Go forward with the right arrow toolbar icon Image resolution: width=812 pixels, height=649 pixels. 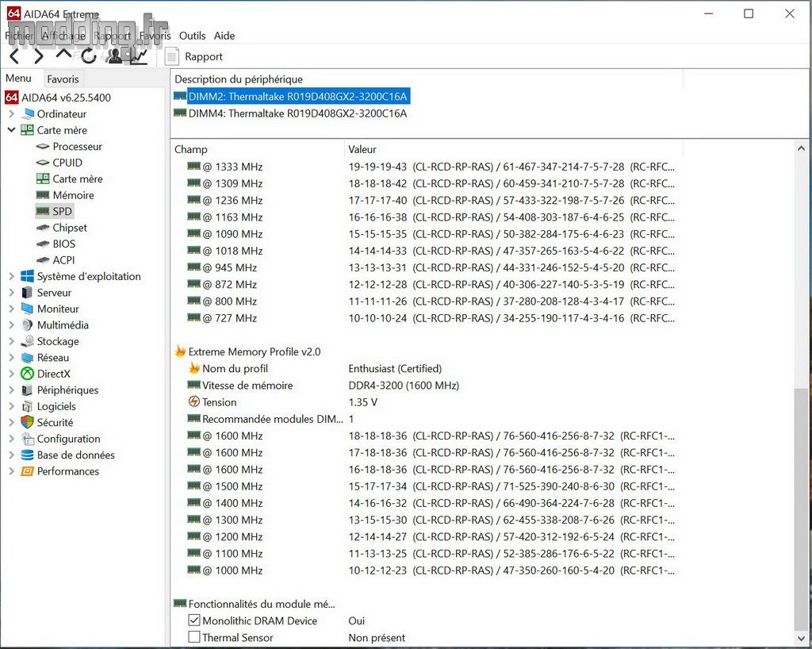coord(39,56)
